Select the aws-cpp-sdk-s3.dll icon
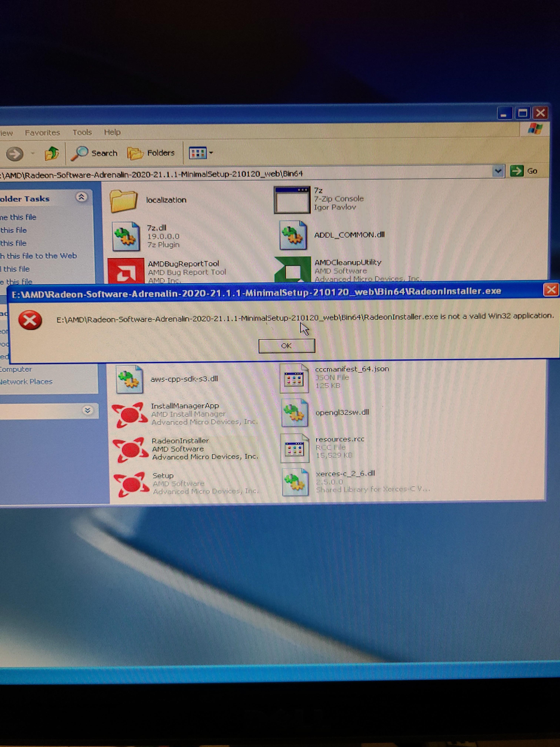Viewport: 560px width, 747px height. click(129, 380)
